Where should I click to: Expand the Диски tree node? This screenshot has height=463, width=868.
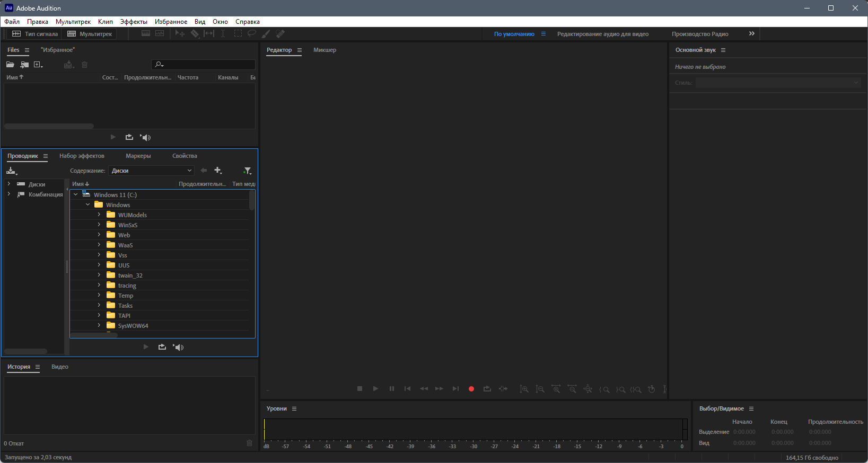pyautogui.click(x=8, y=184)
